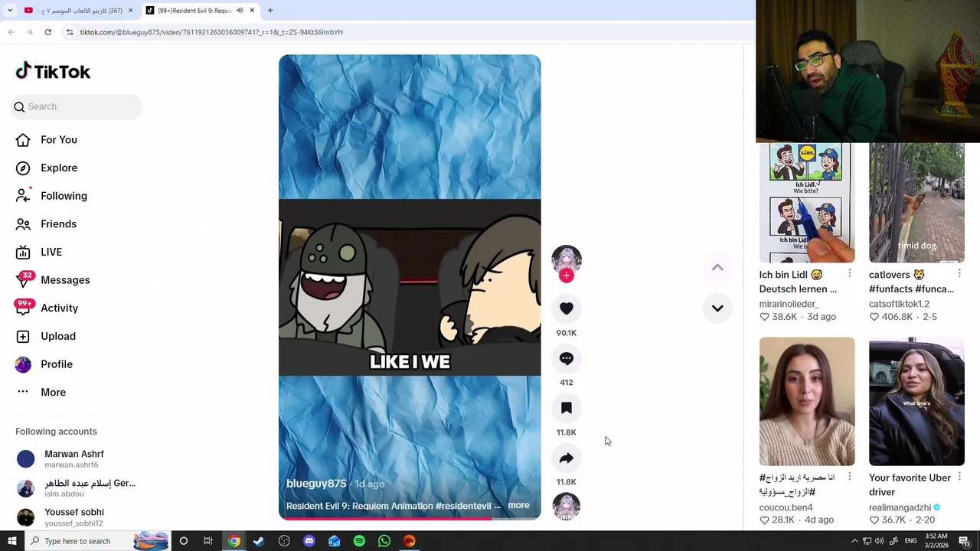This screenshot has width=980, height=551.
Task: Share the video with the arrow icon
Action: pos(567,458)
